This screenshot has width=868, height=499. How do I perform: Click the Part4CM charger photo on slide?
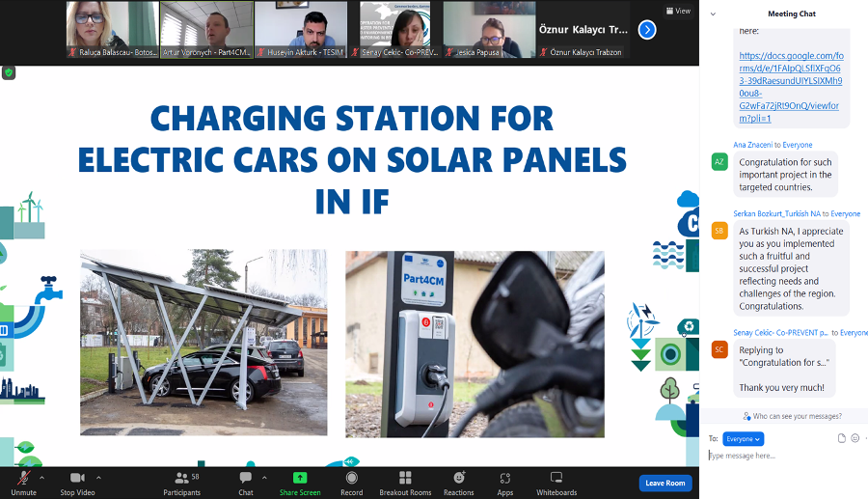coord(475,344)
